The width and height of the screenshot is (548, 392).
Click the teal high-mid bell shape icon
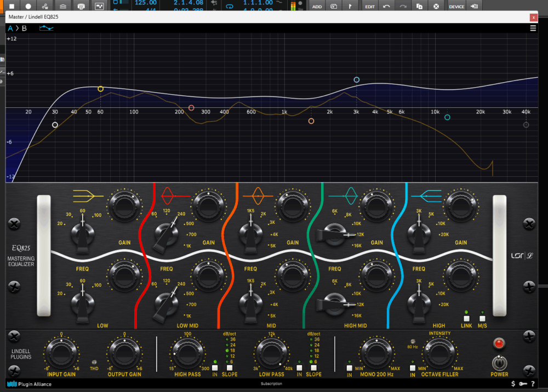point(344,196)
